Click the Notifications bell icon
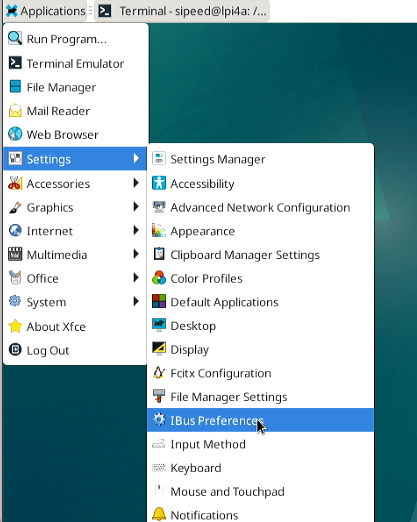Image resolution: width=417 pixels, height=522 pixels. click(x=159, y=514)
